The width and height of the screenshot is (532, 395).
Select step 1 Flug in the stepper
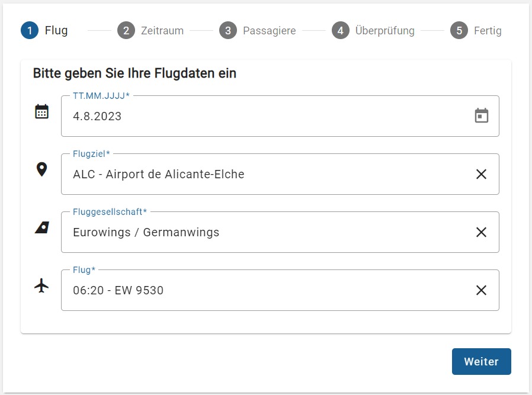pyautogui.click(x=44, y=30)
